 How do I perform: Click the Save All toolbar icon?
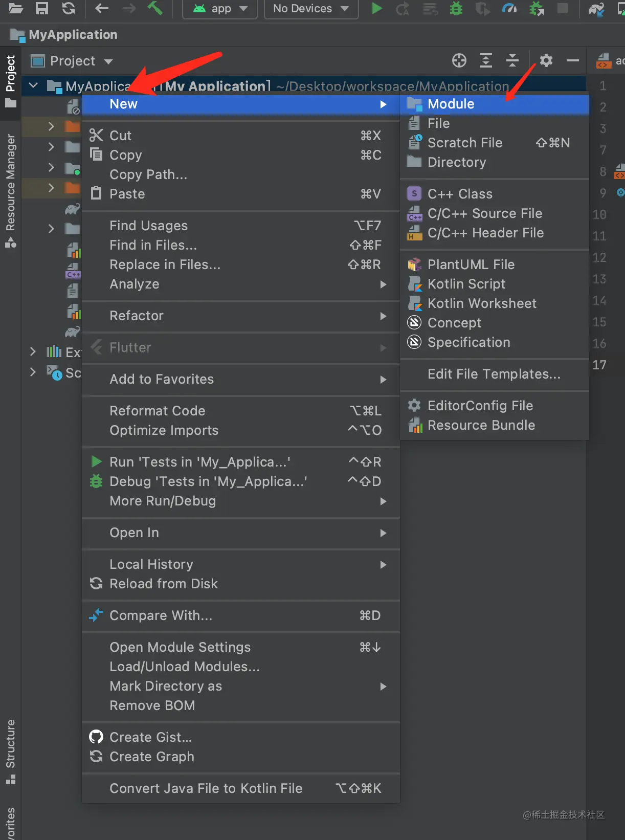pyautogui.click(x=42, y=8)
